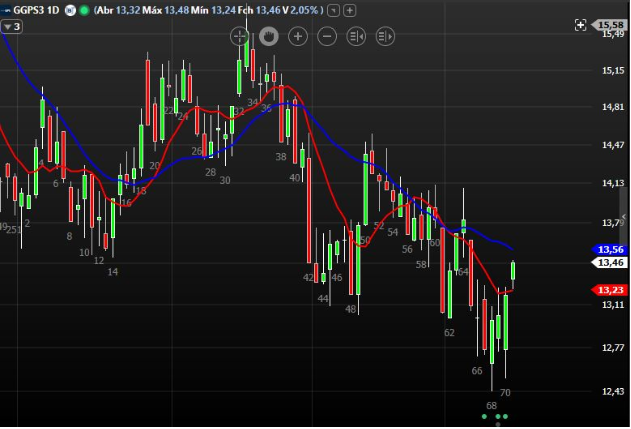Click the white 13,46 last price tag
Image resolution: width=631 pixels, height=429 pixels.
610,263
